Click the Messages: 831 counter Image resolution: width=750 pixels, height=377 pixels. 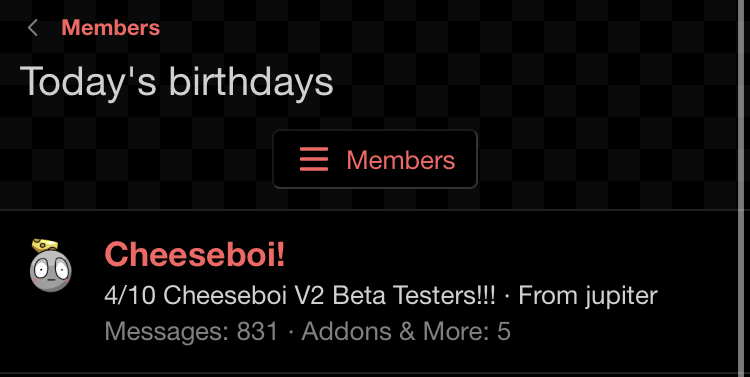point(191,331)
